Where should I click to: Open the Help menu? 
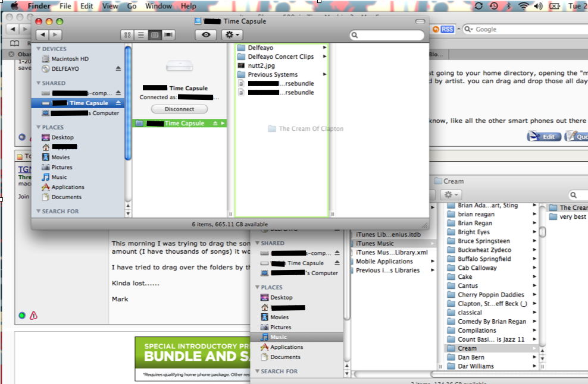(188, 6)
